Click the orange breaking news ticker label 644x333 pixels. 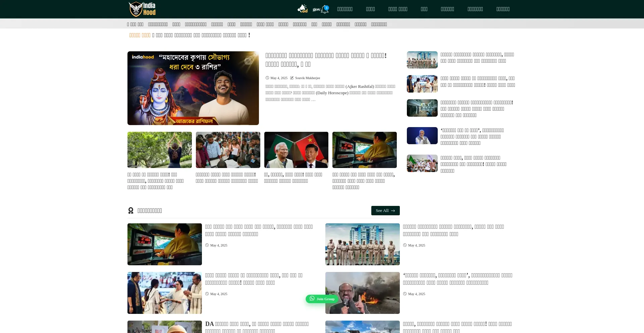(x=140, y=35)
